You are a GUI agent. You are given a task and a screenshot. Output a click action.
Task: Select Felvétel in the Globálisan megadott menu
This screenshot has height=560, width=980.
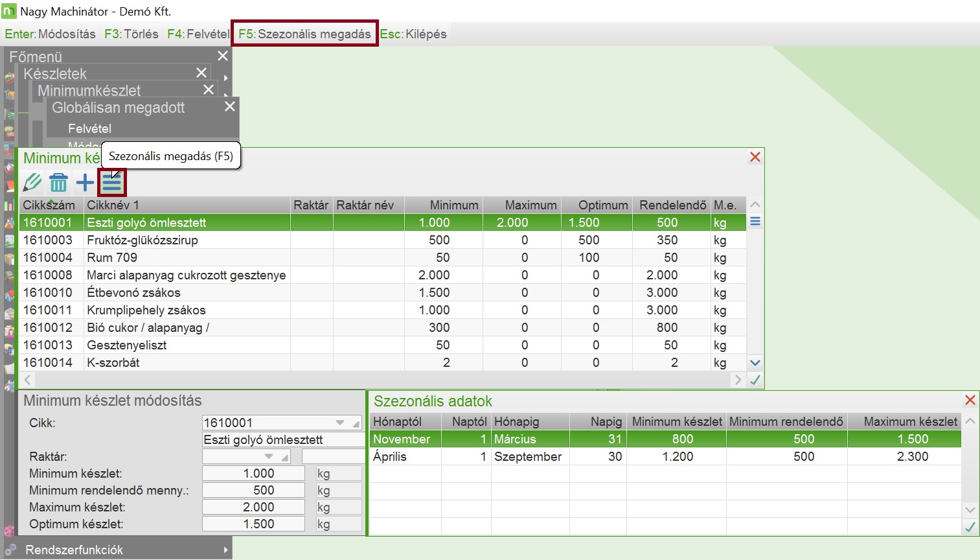(x=89, y=128)
